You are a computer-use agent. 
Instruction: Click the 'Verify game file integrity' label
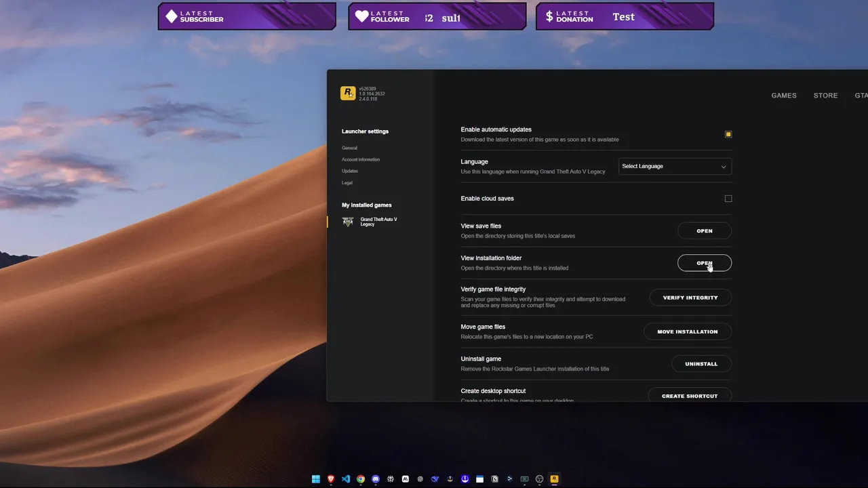pyautogui.click(x=493, y=289)
